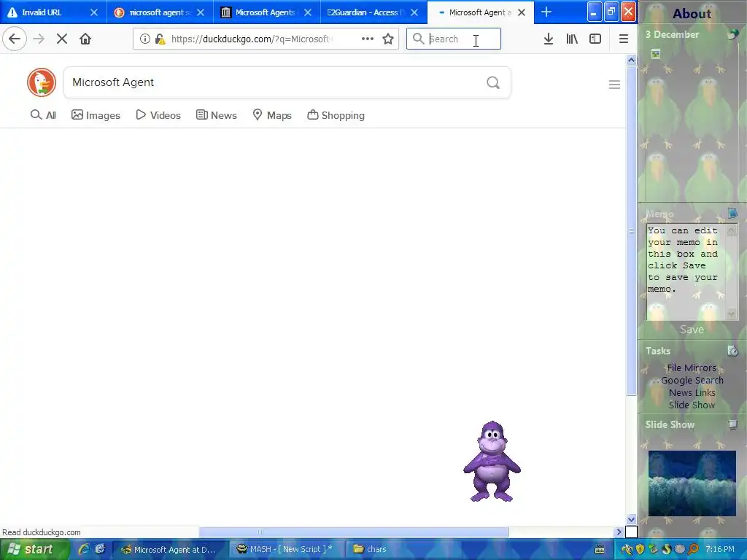Select the News results filter
Screen dimensions: 747x560
(216, 115)
